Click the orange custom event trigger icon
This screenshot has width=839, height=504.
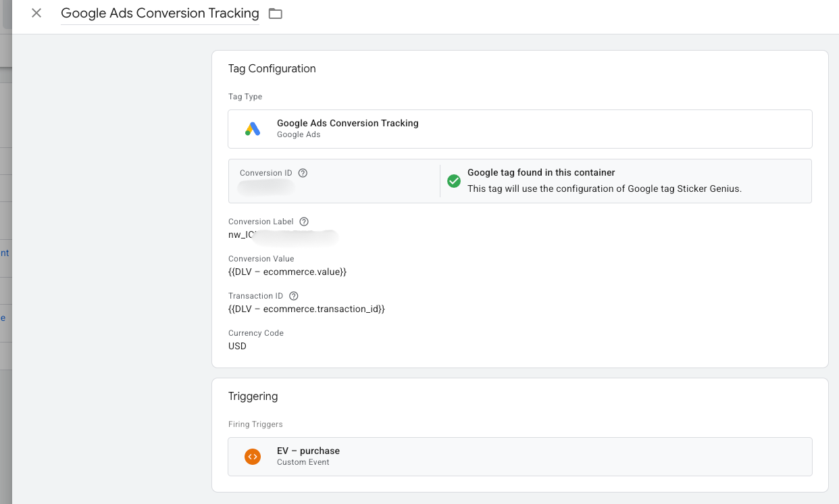point(253,457)
